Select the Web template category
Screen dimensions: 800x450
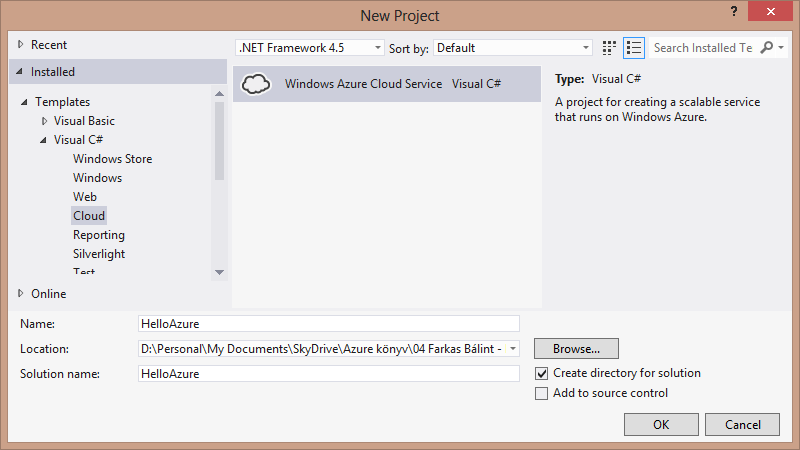[x=85, y=196]
